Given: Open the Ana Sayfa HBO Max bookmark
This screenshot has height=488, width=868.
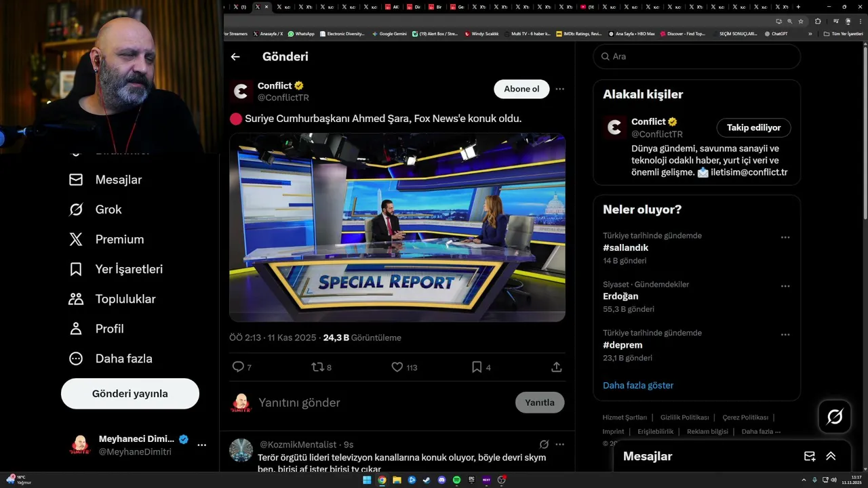Looking at the screenshot, I should pyautogui.click(x=631, y=33).
